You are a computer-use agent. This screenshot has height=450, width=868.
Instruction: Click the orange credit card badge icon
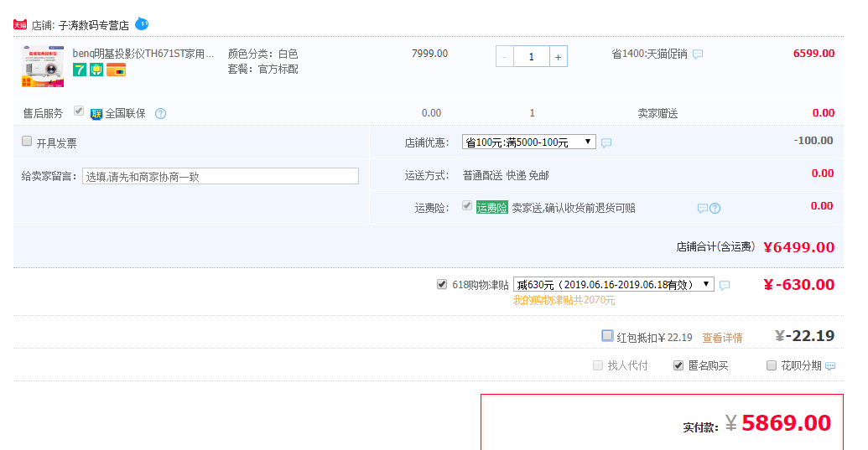(117, 70)
